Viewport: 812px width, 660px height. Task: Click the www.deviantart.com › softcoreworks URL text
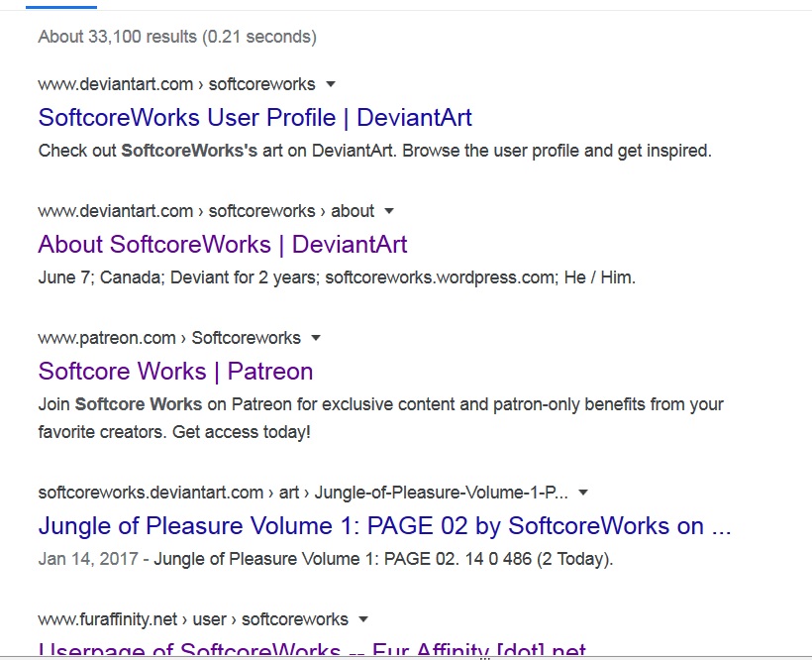[176, 84]
